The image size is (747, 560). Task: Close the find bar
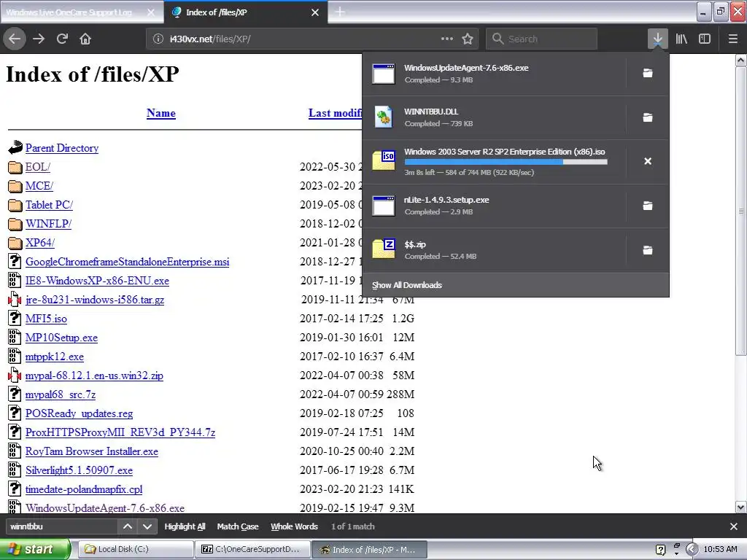pos(734,526)
